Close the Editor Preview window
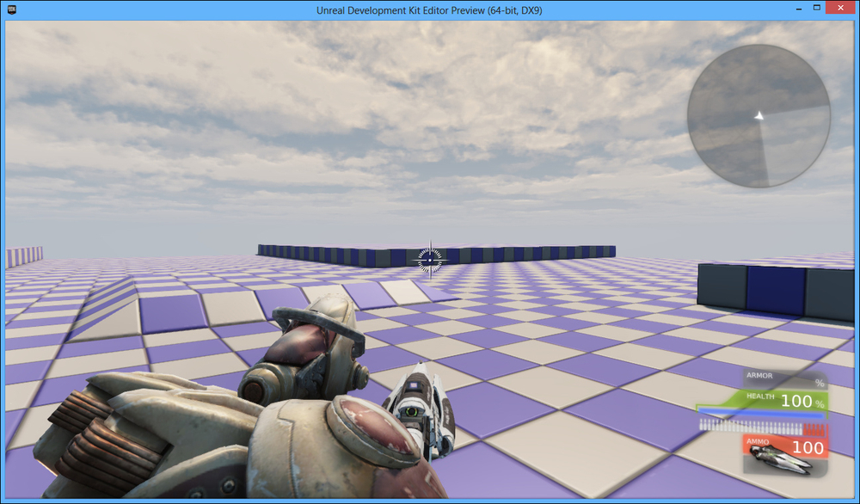The height and width of the screenshot is (504, 860). click(x=841, y=8)
